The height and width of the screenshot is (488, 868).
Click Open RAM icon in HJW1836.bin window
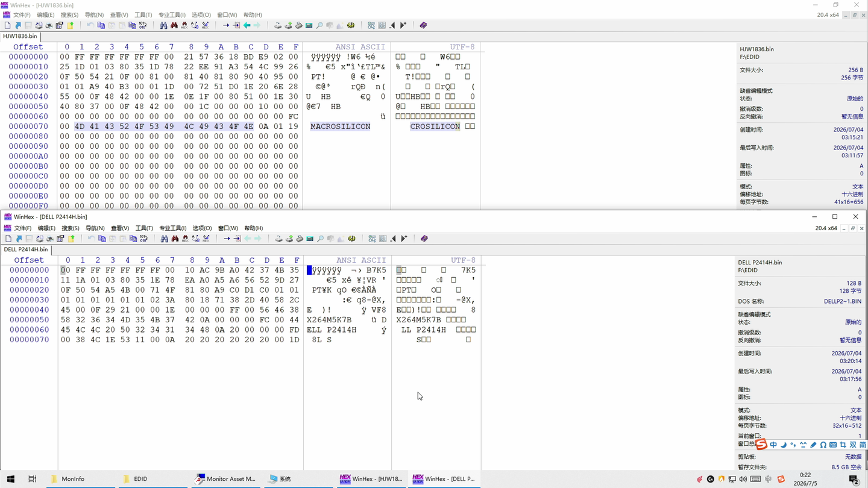[x=298, y=25]
